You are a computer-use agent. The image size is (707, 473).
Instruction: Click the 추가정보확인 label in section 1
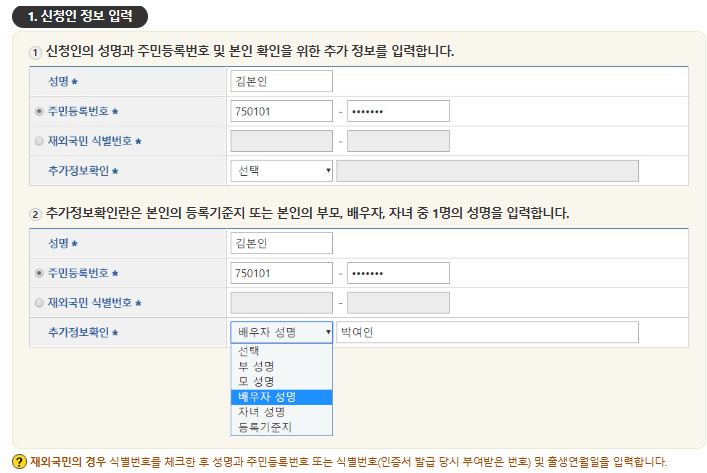83,171
